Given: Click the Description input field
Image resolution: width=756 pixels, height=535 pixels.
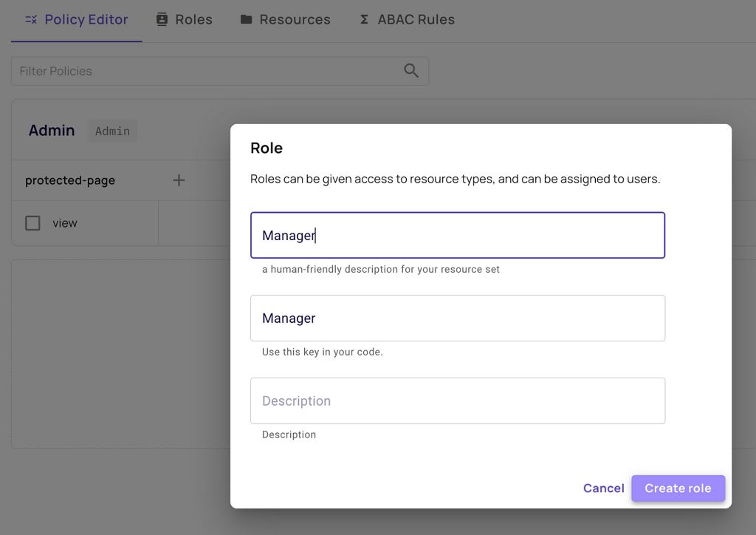Looking at the screenshot, I should click(x=458, y=401).
